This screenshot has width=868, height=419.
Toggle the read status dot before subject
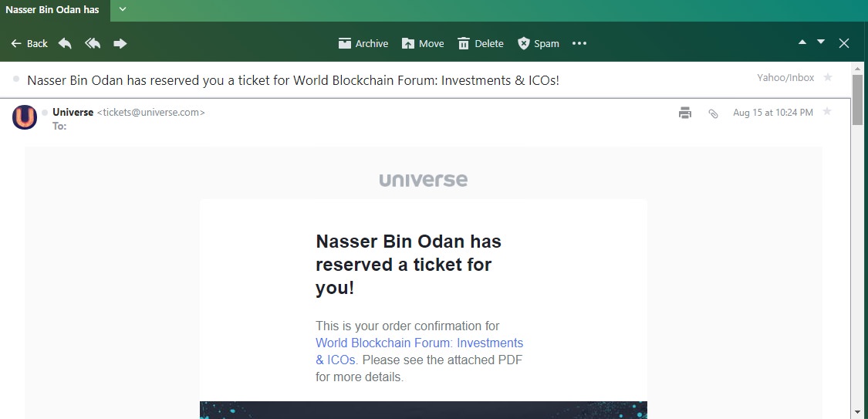(x=16, y=79)
